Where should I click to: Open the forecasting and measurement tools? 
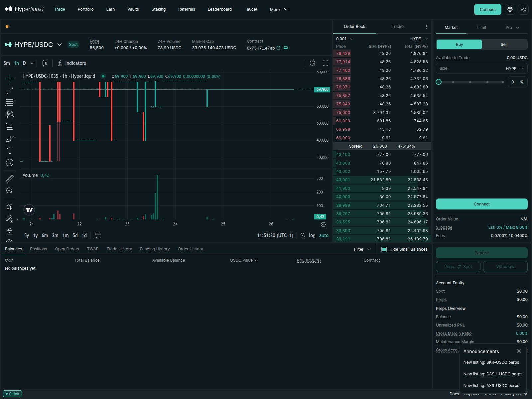[10, 127]
